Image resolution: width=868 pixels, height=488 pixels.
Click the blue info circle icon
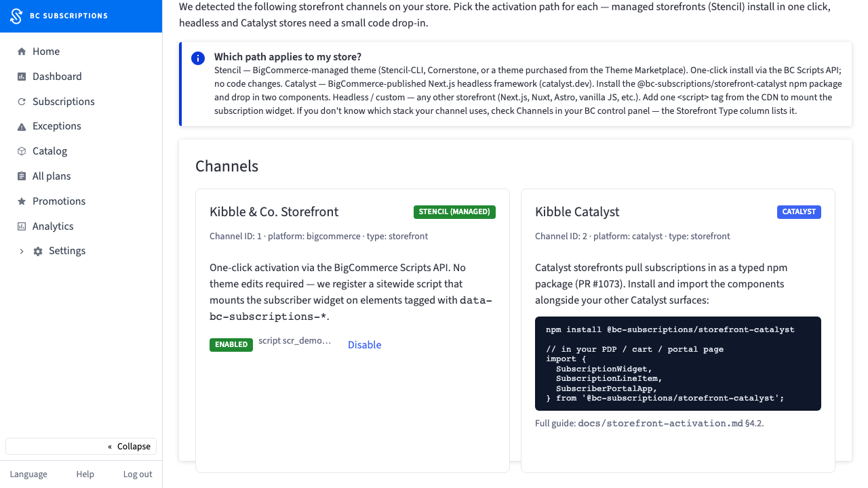(198, 58)
